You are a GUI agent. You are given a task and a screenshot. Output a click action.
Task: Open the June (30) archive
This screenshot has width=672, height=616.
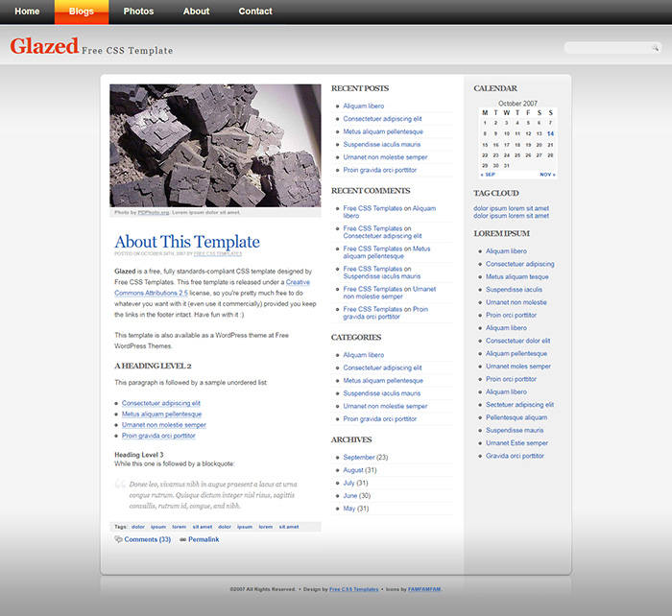click(x=357, y=496)
